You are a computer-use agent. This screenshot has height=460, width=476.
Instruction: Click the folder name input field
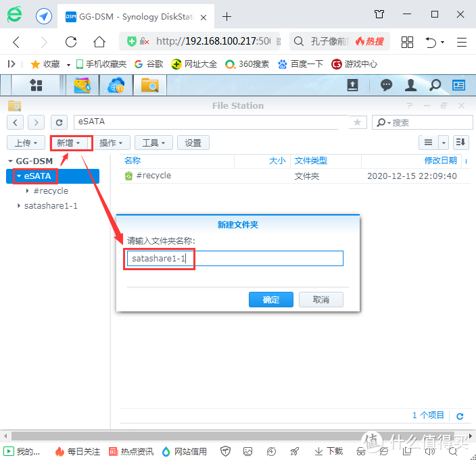coord(235,258)
